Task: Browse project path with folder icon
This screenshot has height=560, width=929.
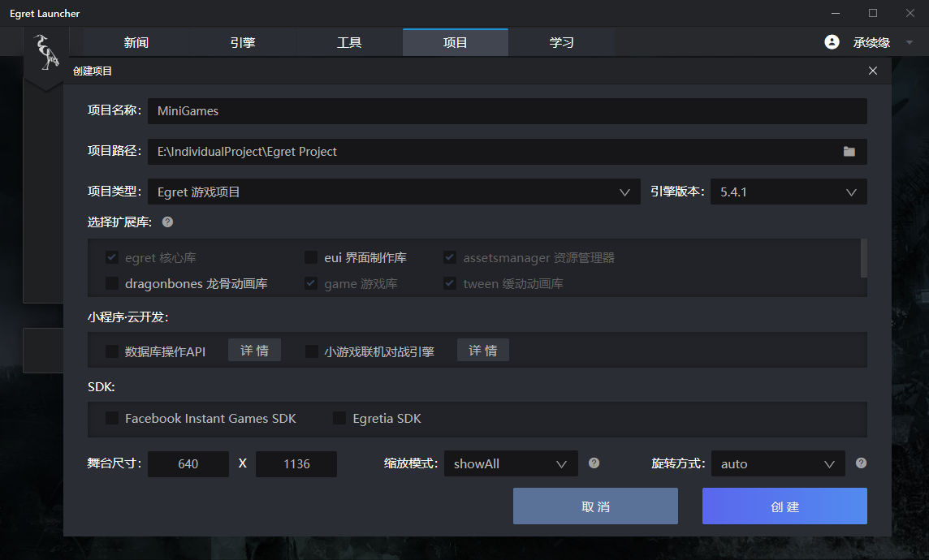Action: (x=849, y=152)
